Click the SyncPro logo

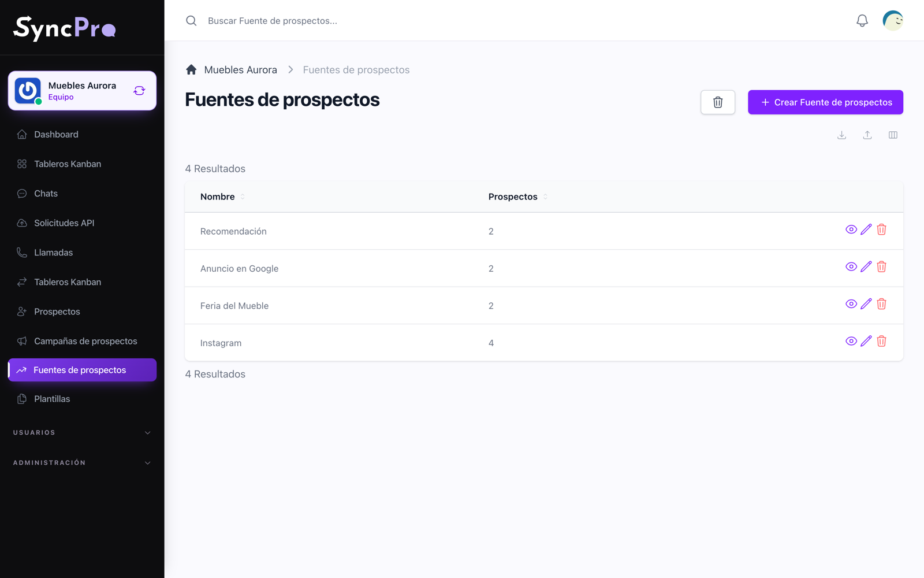65,28
